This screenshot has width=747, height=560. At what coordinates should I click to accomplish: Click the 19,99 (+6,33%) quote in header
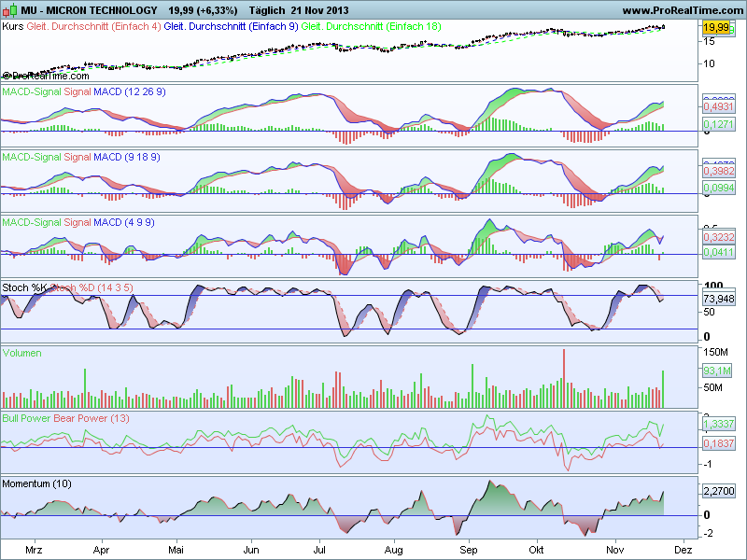[x=203, y=10]
